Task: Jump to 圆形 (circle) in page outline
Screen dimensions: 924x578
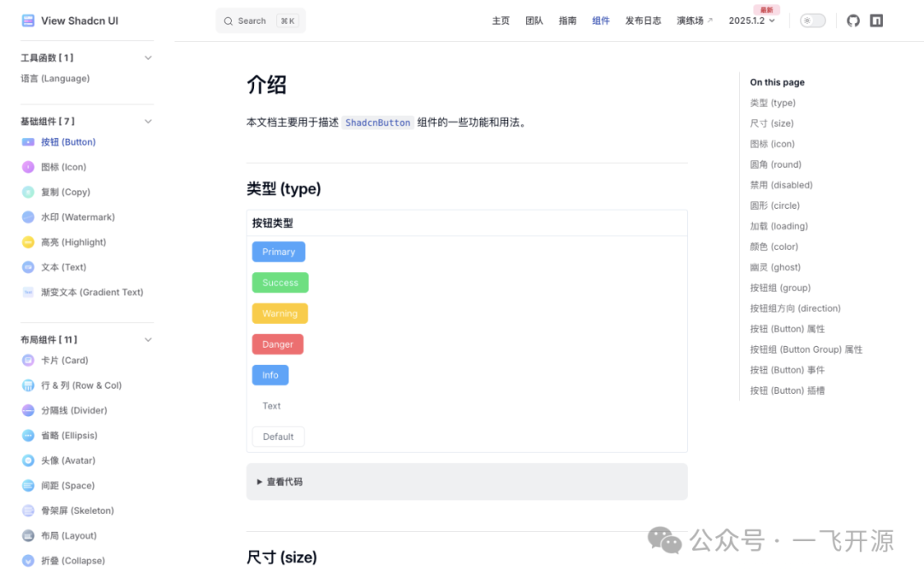Action: pyautogui.click(x=775, y=206)
